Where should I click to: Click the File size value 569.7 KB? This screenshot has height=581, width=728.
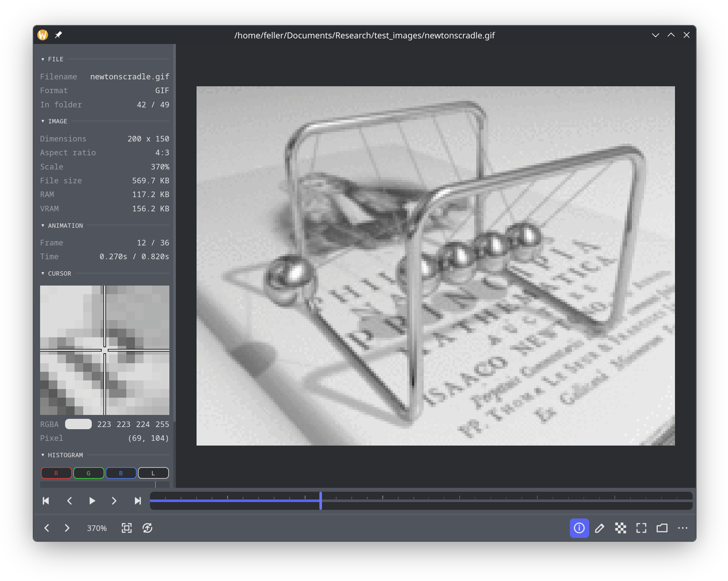150,180
